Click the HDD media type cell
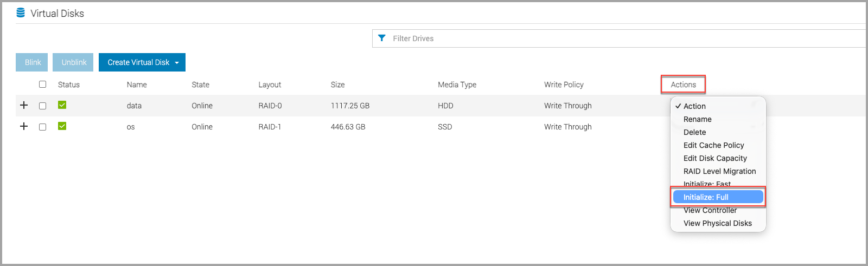The height and width of the screenshot is (266, 868). [x=445, y=106]
